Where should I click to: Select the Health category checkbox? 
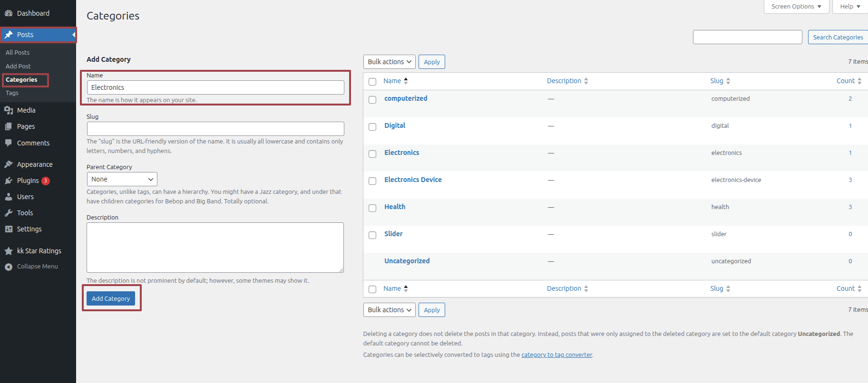pos(372,208)
